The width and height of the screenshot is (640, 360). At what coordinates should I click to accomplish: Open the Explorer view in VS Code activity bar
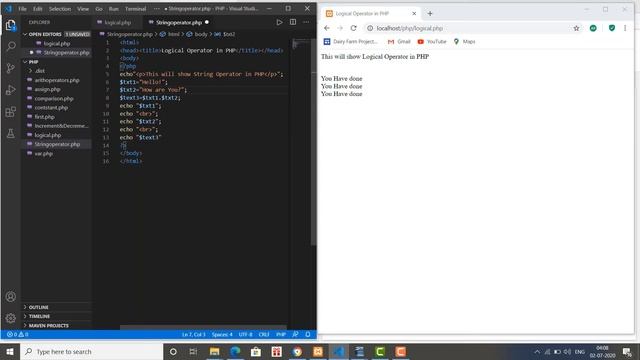(11, 25)
